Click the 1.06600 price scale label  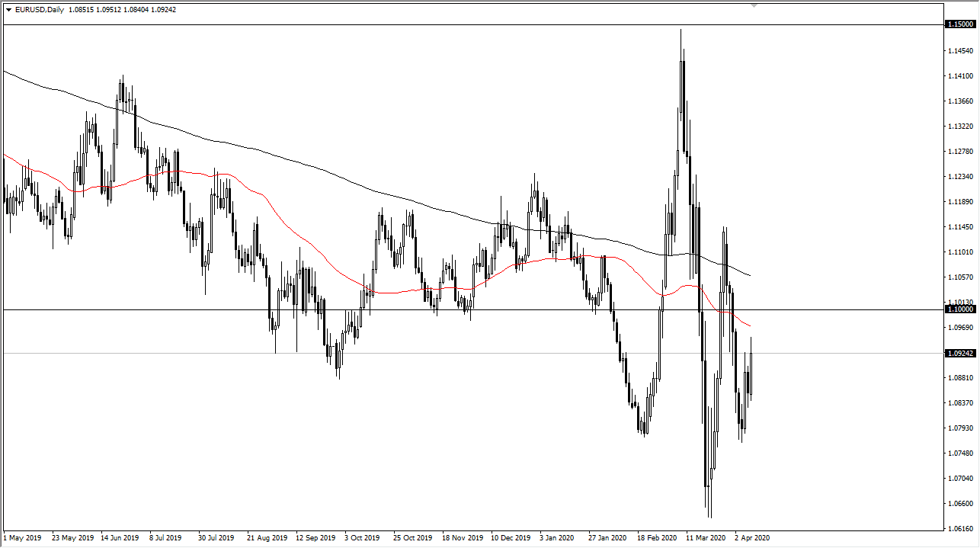click(961, 504)
